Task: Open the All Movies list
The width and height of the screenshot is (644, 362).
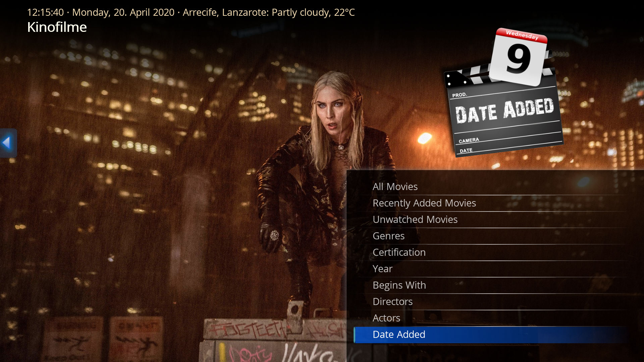Action: pos(395,186)
